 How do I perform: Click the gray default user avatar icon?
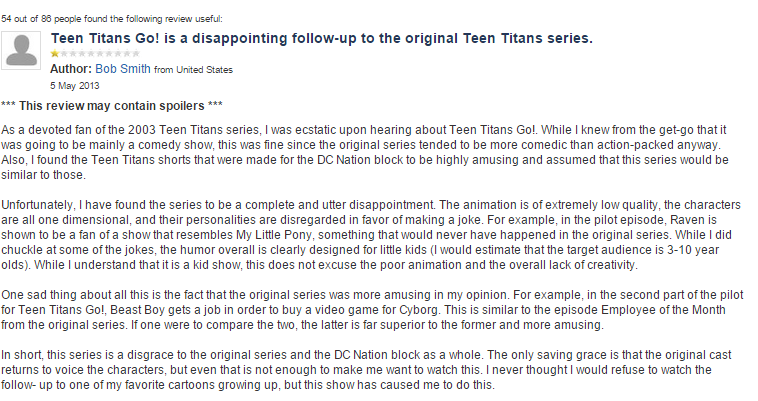[x=21, y=51]
